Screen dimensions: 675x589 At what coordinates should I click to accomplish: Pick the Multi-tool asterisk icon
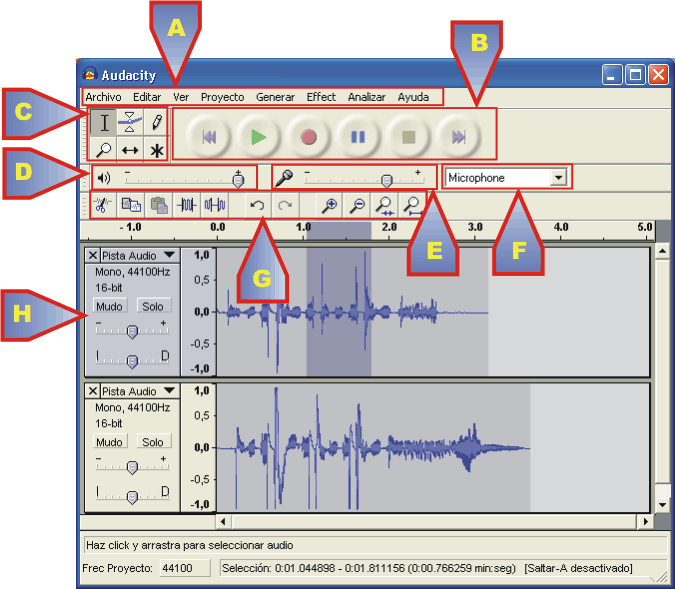pyautogui.click(x=157, y=150)
